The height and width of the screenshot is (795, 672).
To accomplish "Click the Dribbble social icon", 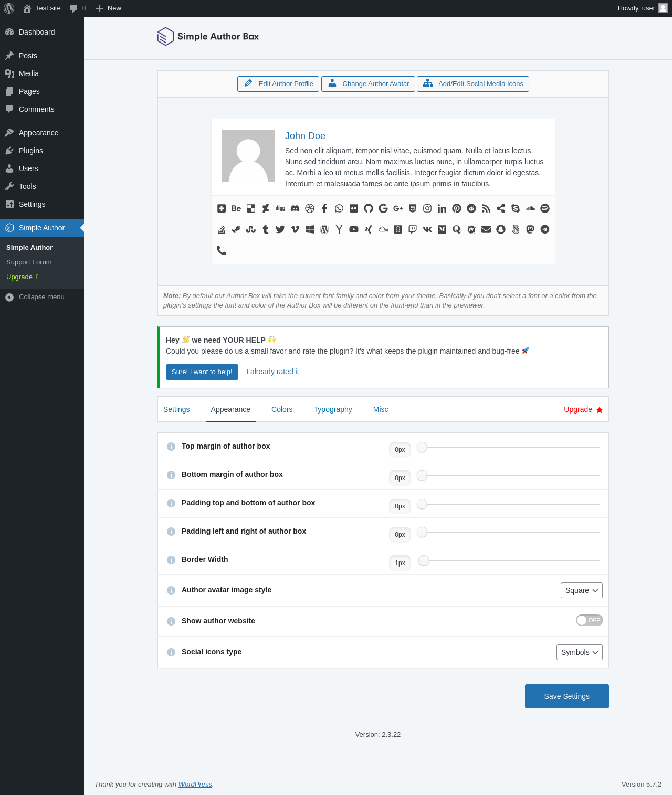I will click(310, 208).
